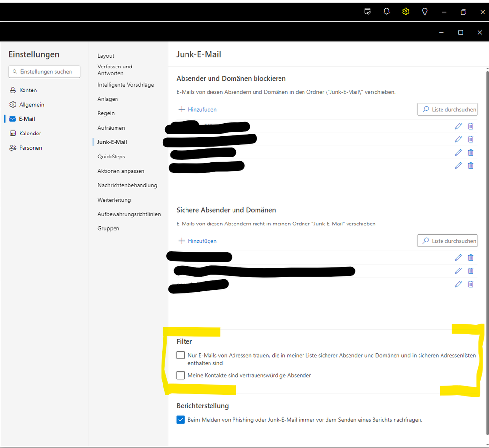Maximize the Einstellungen settings window
Screen dimensions: 489x448
[460, 32]
